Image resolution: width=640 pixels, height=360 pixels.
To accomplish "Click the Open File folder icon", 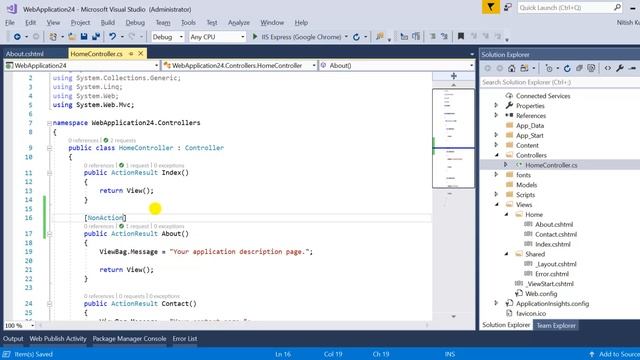I will pos(72,37).
